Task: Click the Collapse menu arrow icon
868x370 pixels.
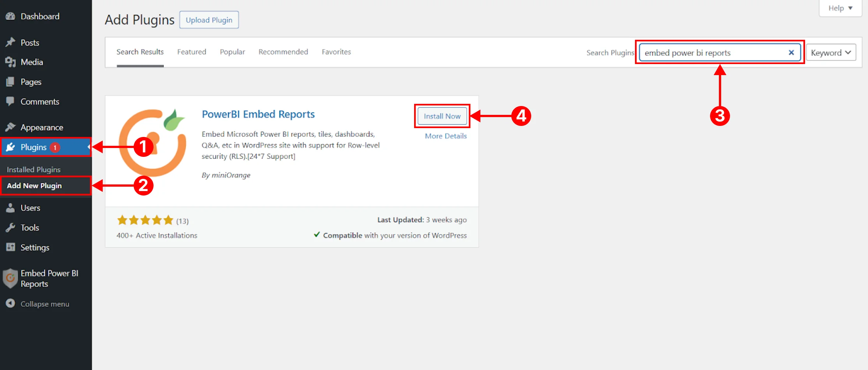Action: tap(10, 303)
